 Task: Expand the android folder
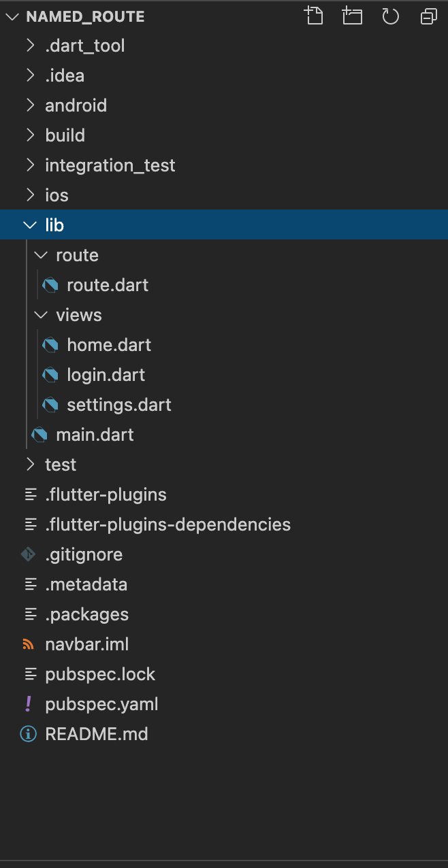pos(224,105)
